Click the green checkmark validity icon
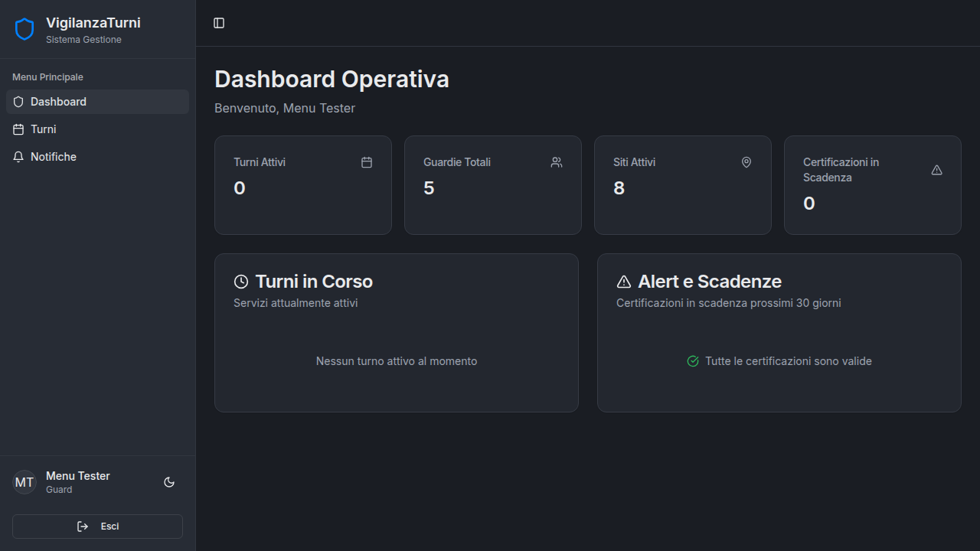 (693, 361)
